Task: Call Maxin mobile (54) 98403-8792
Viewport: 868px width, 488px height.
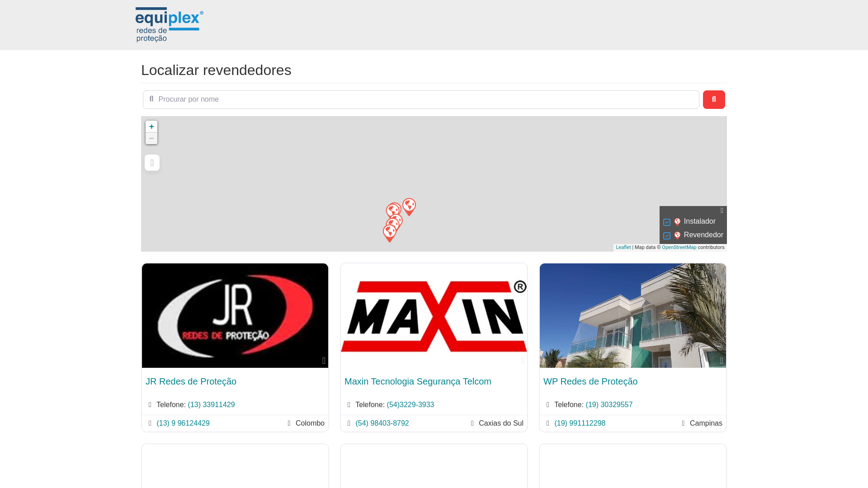Action: pyautogui.click(x=382, y=423)
